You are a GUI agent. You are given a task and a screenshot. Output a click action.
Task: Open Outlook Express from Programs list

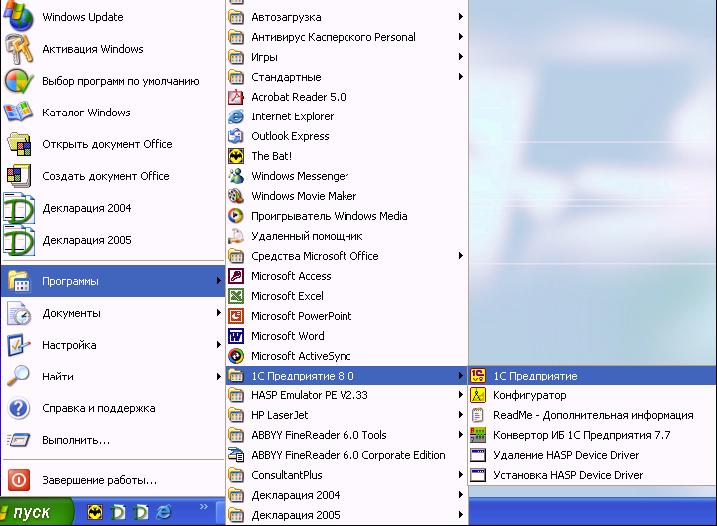click(290, 136)
